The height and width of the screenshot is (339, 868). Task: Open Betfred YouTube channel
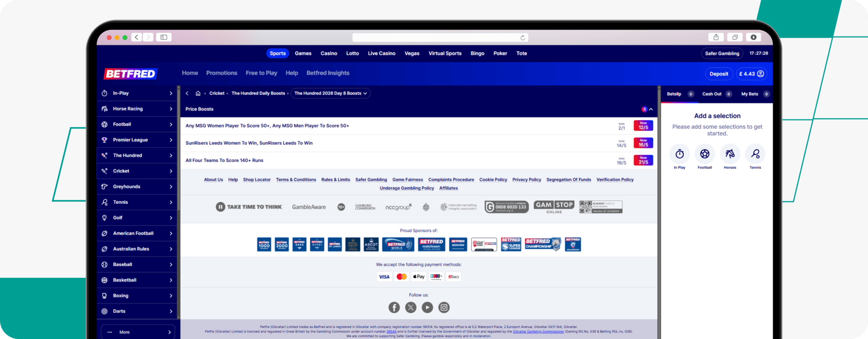click(x=427, y=308)
